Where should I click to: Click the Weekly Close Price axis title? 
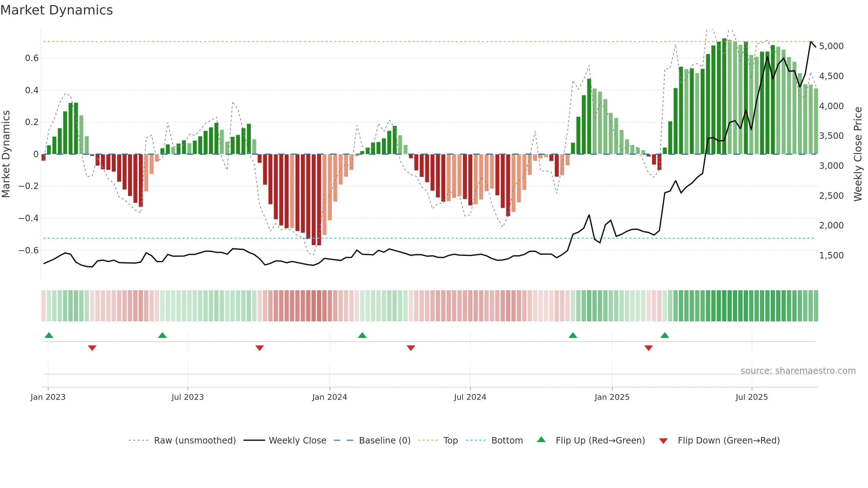[x=858, y=154]
